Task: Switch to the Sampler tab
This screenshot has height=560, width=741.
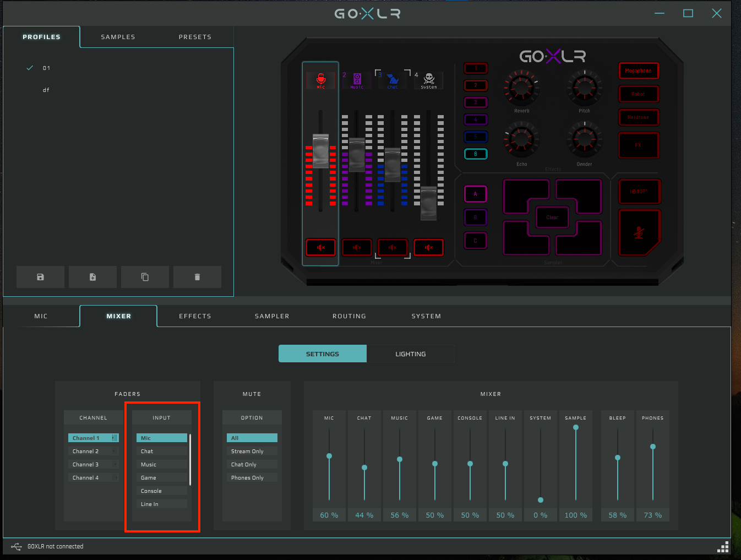Action: (x=272, y=316)
